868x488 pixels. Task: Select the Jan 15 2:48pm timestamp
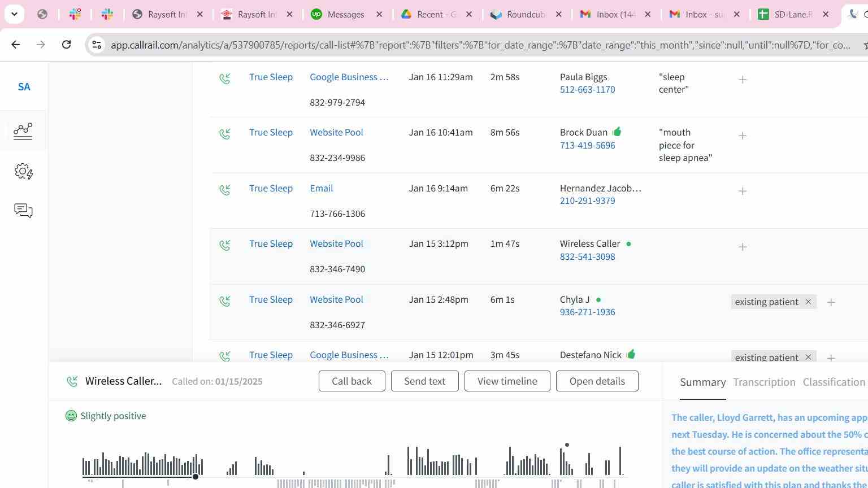tap(439, 299)
